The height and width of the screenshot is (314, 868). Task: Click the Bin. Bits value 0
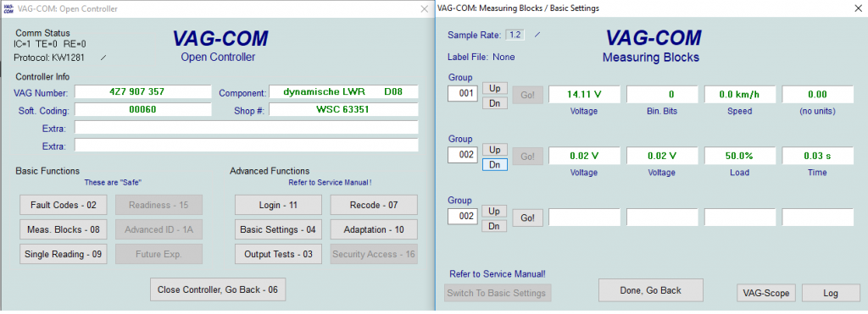click(662, 95)
